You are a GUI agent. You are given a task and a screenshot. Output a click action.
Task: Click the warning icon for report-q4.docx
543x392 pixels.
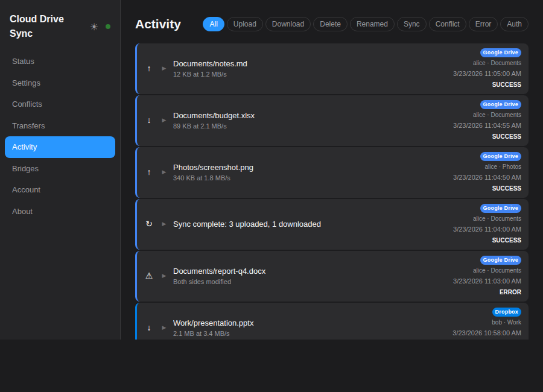(149, 276)
